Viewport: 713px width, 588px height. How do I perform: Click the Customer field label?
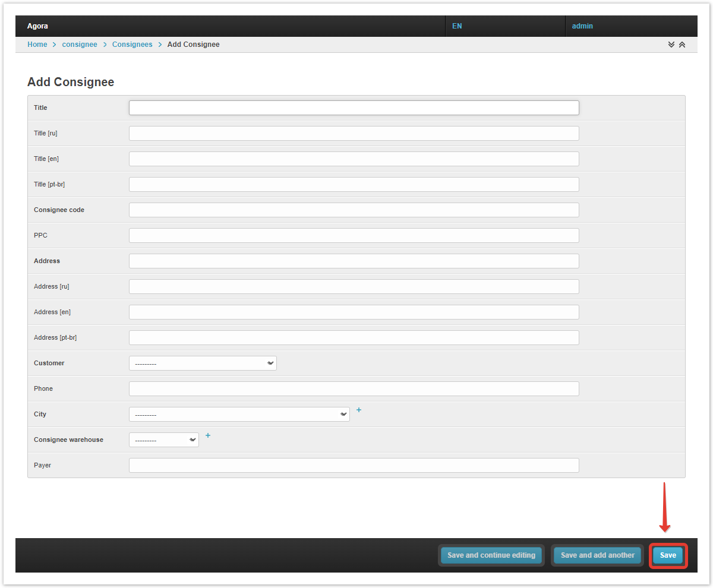point(49,363)
